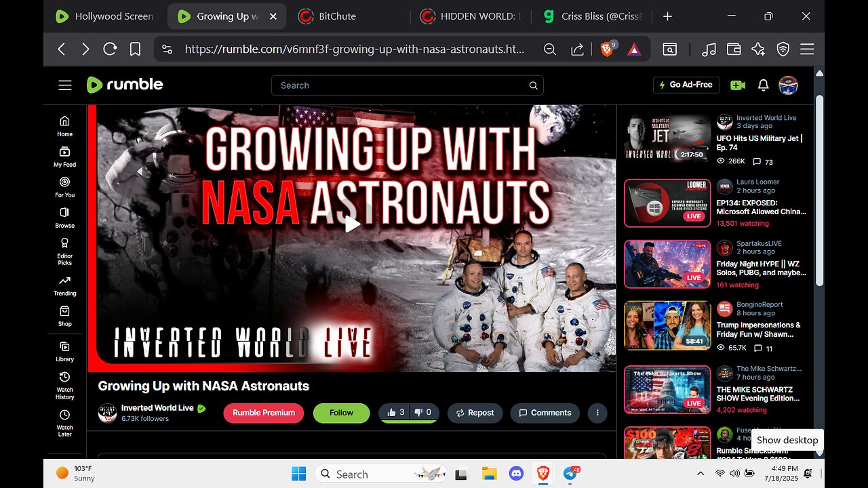The image size is (868, 488).
Task: Show hidden system tray icons
Action: [701, 474]
